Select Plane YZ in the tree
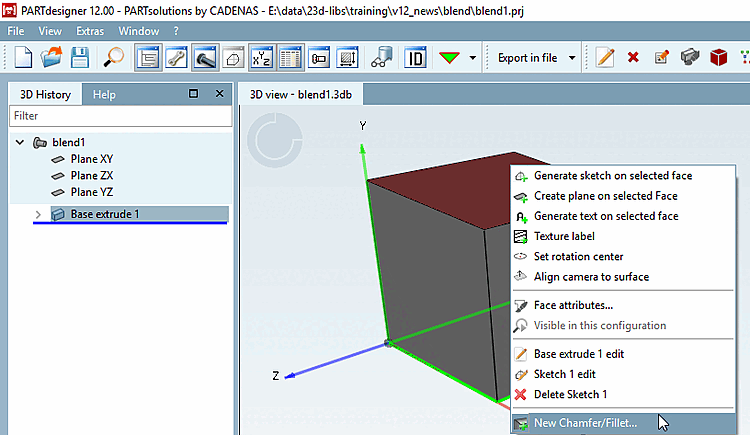This screenshot has width=750, height=435. pos(92,192)
